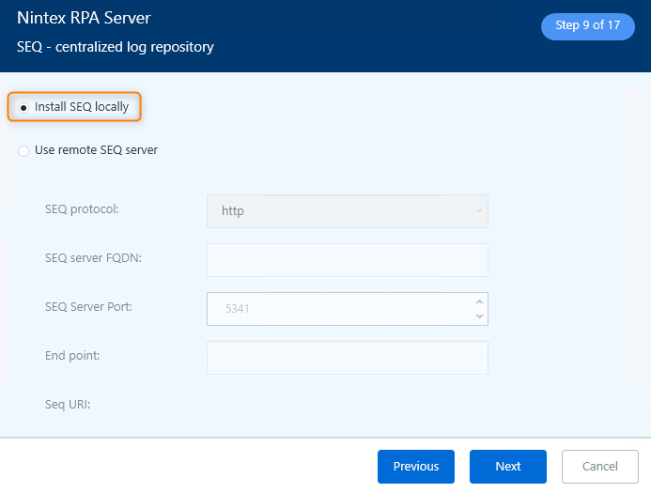Click the SEQ server FQDN label
Image resolution: width=651 pixels, height=493 pixels.
(92, 258)
